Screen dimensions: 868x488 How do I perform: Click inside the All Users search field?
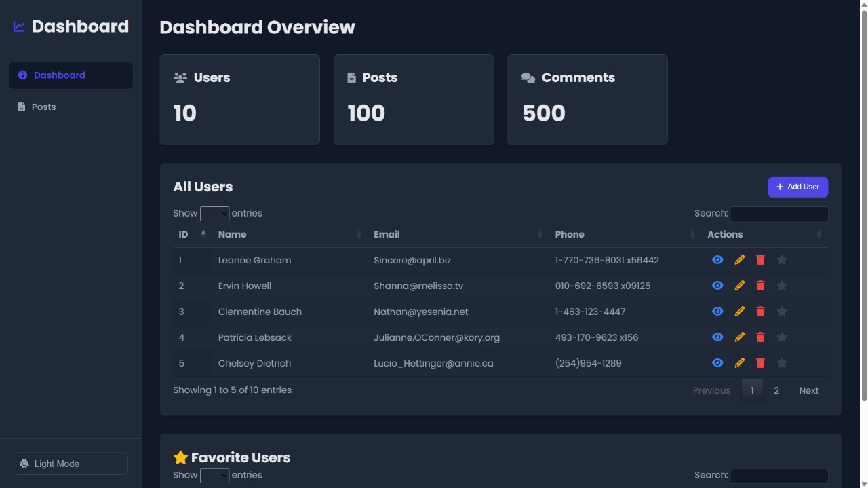[x=778, y=213]
